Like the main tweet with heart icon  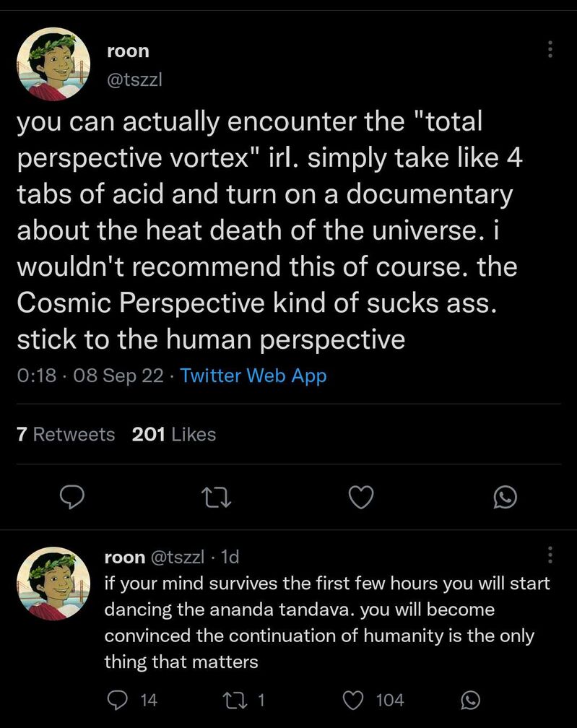(x=361, y=497)
